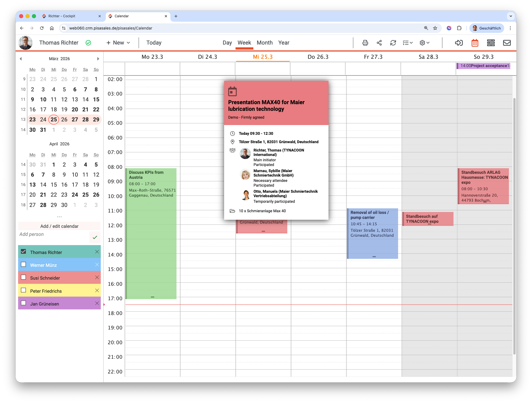Click the Add person input field
The height and width of the screenshot is (403, 532).
tap(54, 235)
